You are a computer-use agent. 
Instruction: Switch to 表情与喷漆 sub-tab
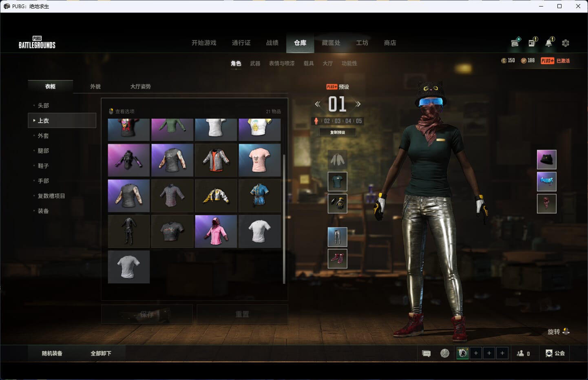coord(282,64)
